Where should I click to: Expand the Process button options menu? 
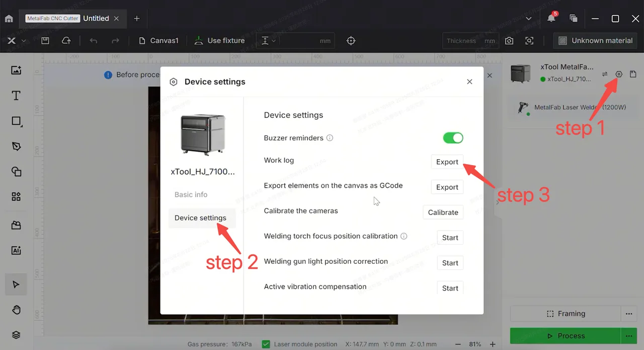click(628, 336)
